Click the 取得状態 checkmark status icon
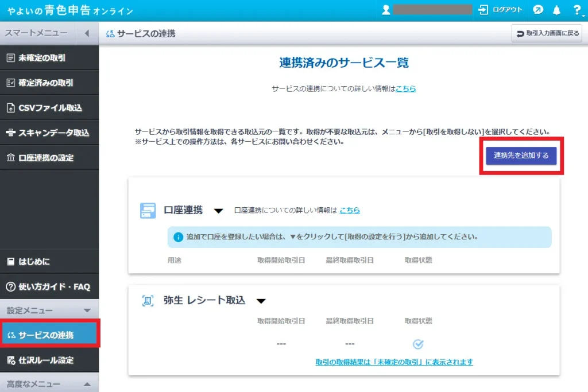Viewport: 588px width, 392px height. point(418,344)
